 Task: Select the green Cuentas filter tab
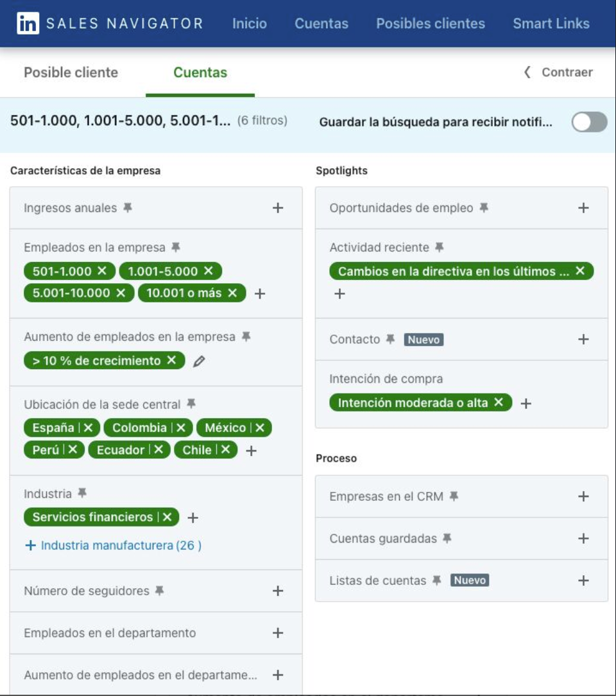pyautogui.click(x=200, y=73)
